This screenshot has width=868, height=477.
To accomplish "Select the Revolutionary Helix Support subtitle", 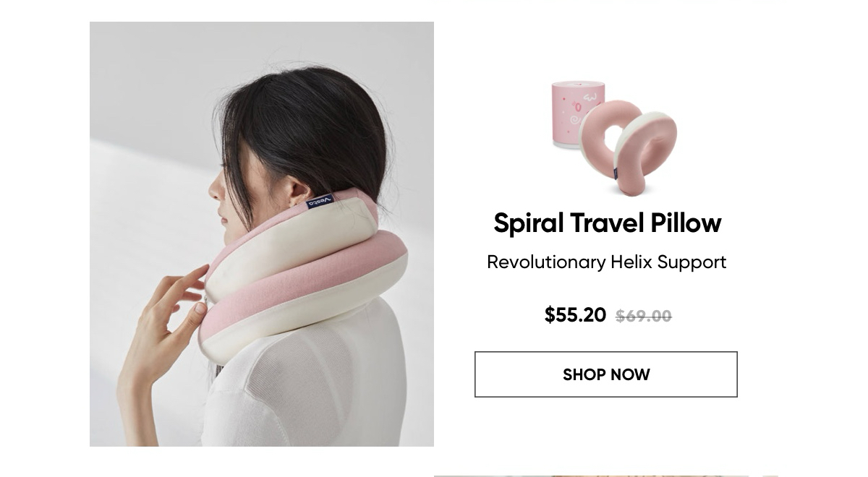I will click(x=606, y=262).
